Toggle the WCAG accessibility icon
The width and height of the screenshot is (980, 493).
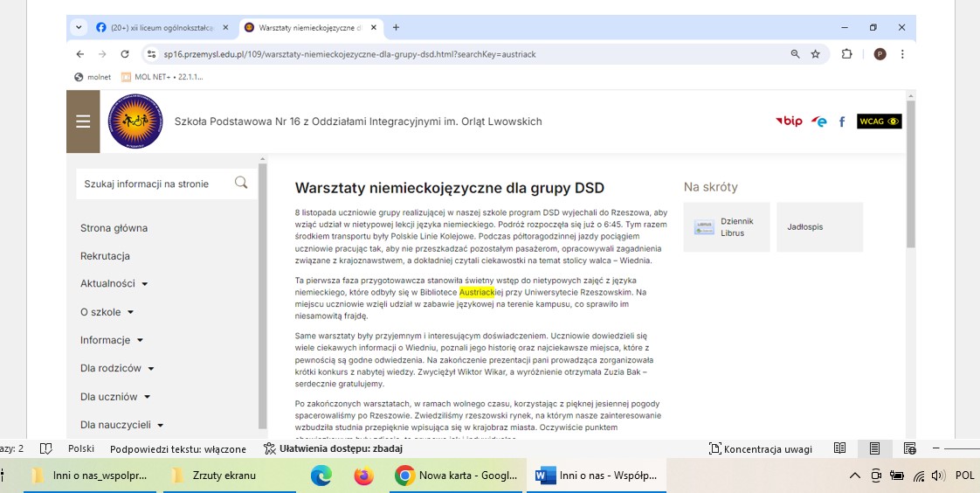click(879, 122)
